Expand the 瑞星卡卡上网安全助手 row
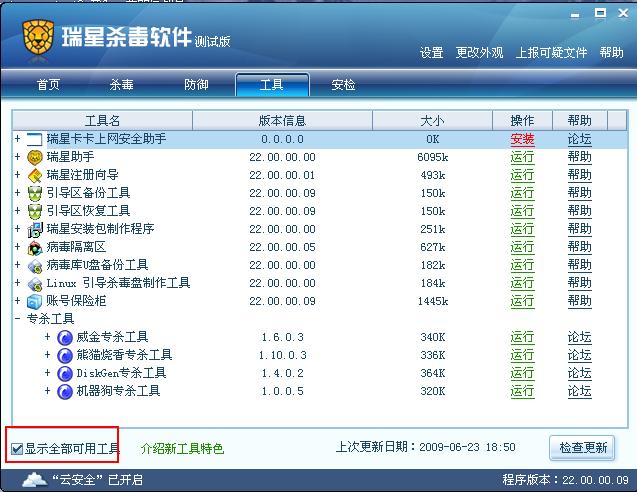The height and width of the screenshot is (492, 637). [17, 139]
